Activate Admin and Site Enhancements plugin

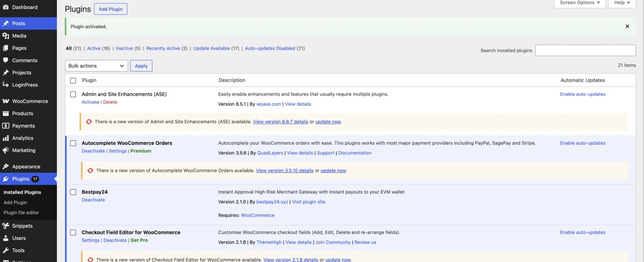click(91, 102)
